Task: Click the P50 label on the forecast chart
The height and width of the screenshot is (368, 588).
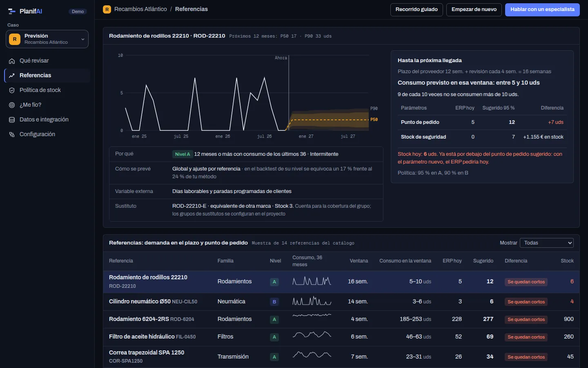Action: (x=374, y=119)
